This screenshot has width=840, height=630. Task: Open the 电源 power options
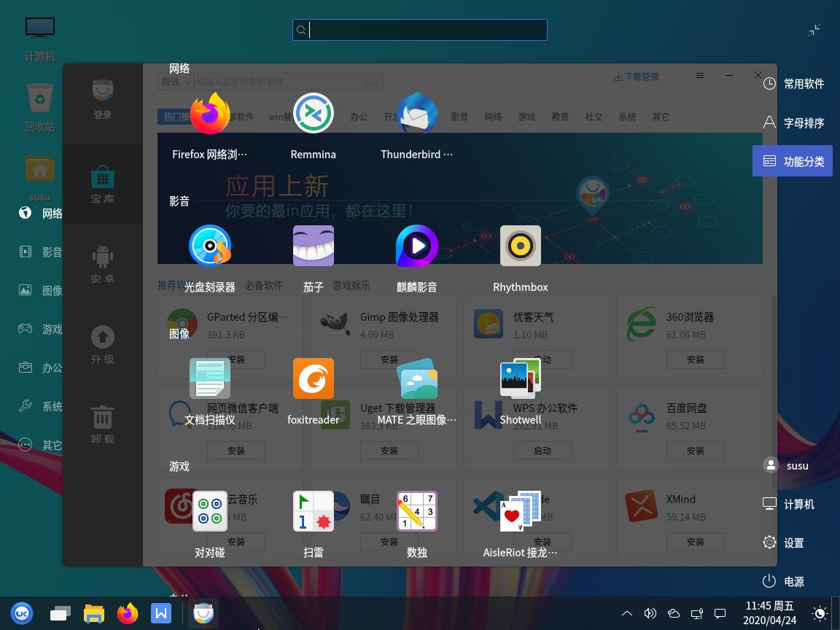(783, 581)
